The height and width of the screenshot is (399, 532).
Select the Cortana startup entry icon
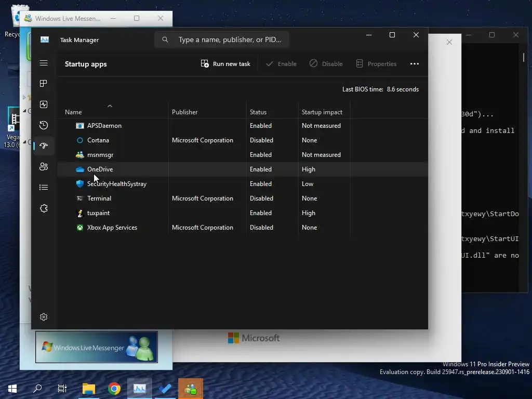tap(79, 140)
